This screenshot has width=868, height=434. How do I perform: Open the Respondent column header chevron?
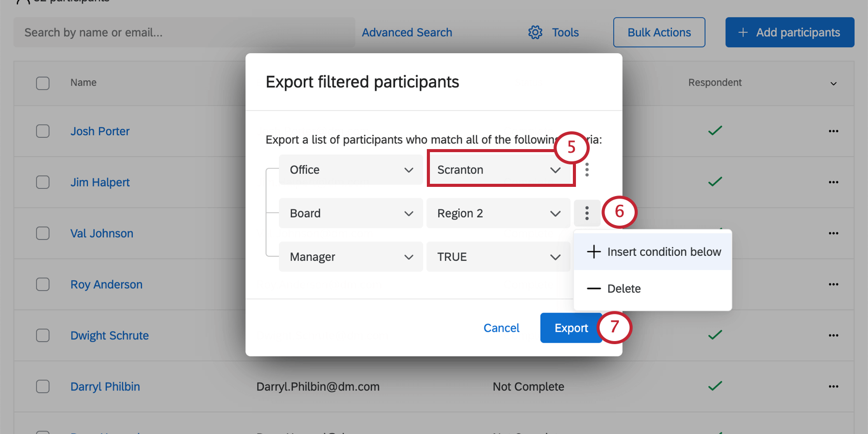(834, 83)
